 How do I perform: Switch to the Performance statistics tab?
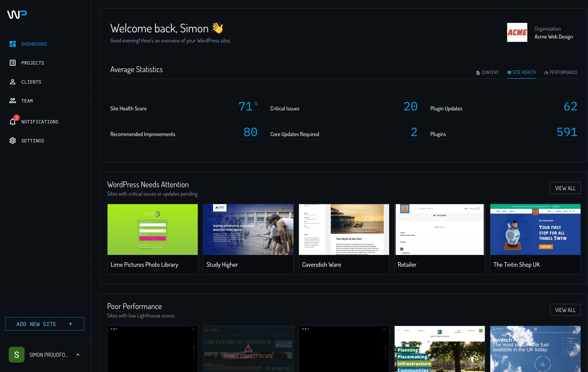click(x=561, y=72)
